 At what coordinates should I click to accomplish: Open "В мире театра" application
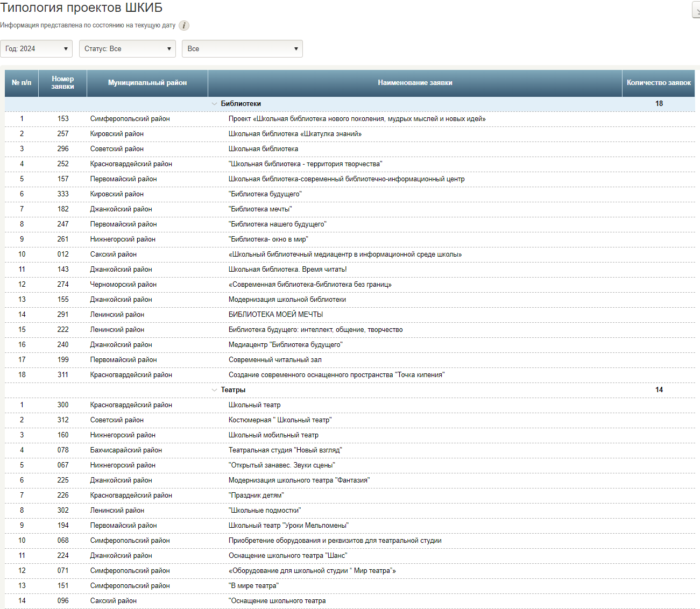(253, 586)
